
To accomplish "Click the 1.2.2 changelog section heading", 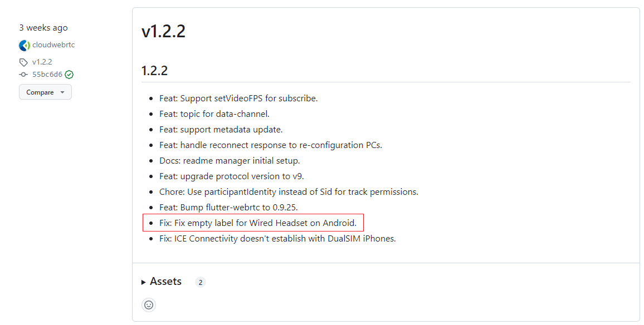I will [x=156, y=70].
